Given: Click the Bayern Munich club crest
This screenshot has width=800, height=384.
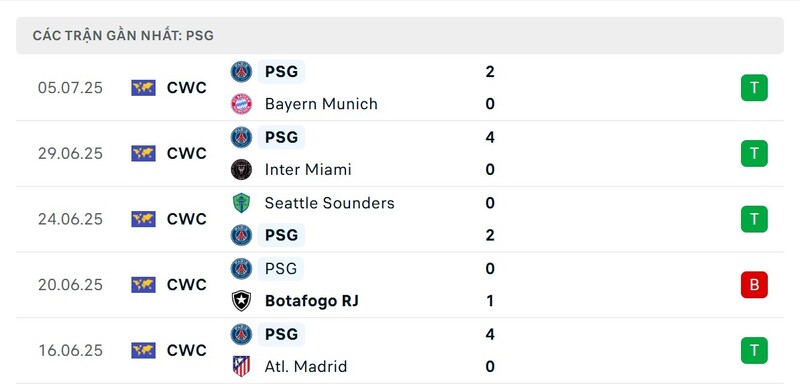Looking at the screenshot, I should 241,104.
